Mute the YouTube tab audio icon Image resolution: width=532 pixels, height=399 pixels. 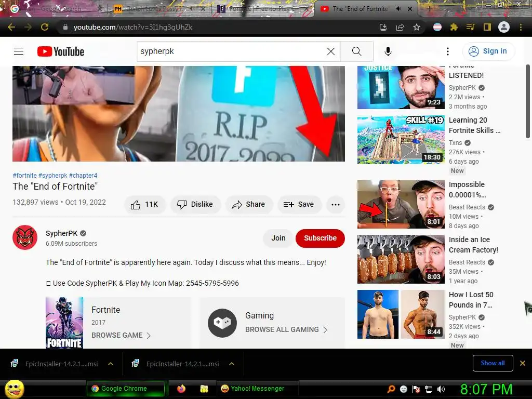click(398, 9)
